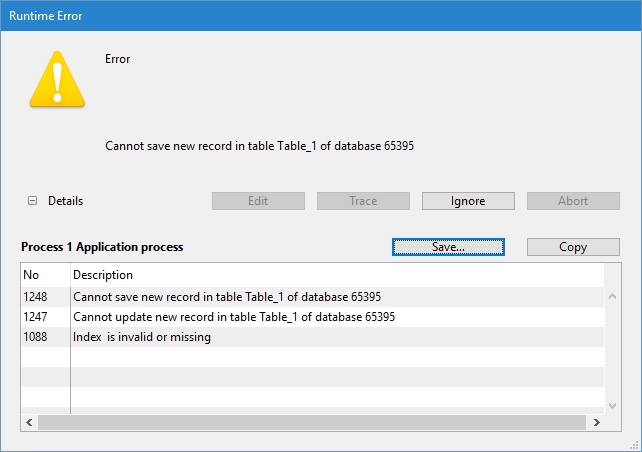Image resolution: width=642 pixels, height=452 pixels.
Task: Click the No column header
Action: [x=44, y=275]
